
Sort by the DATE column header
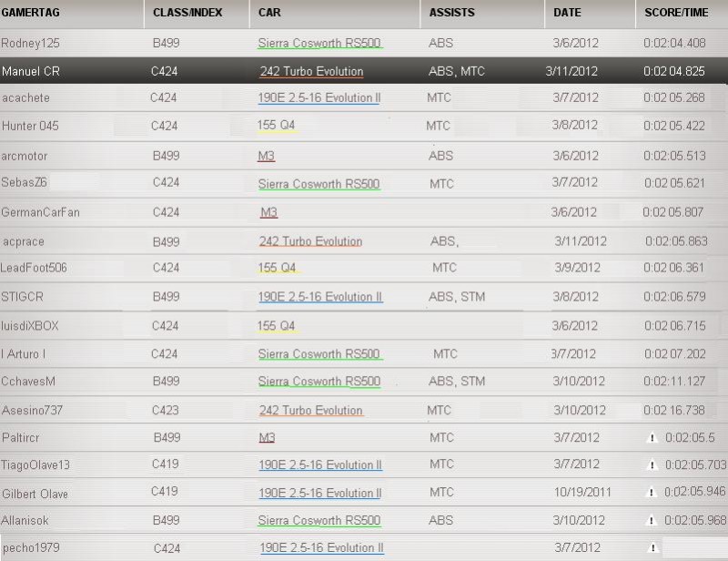coord(568,14)
